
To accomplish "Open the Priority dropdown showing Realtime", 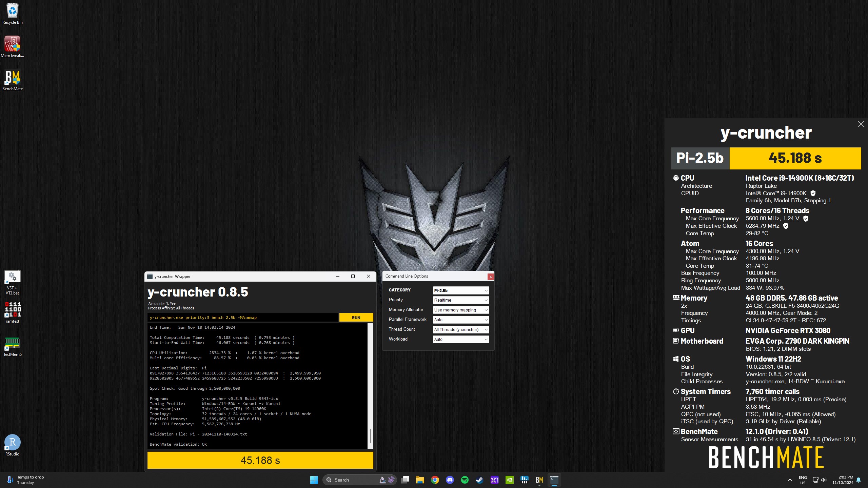I will 461,300.
